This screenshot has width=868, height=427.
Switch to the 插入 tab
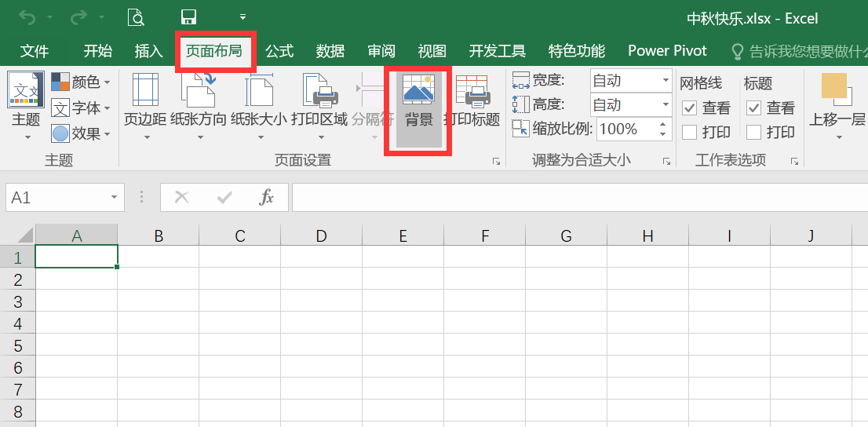(x=149, y=52)
